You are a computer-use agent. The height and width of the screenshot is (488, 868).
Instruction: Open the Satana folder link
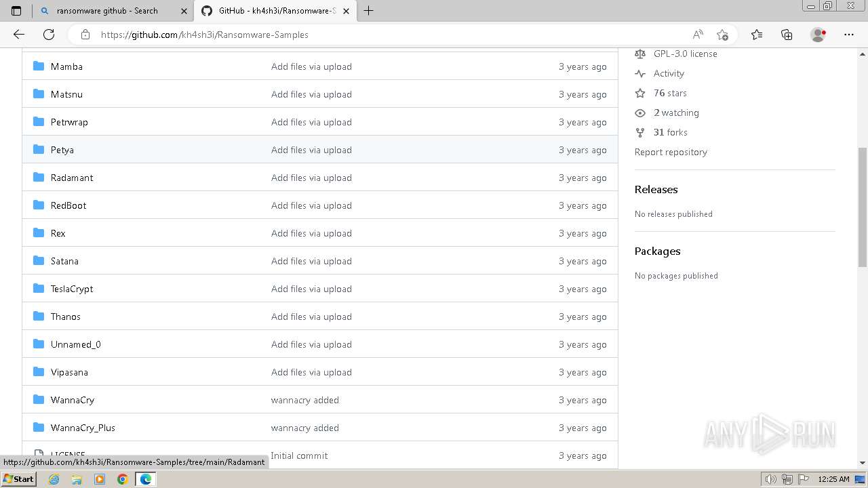[x=64, y=261]
